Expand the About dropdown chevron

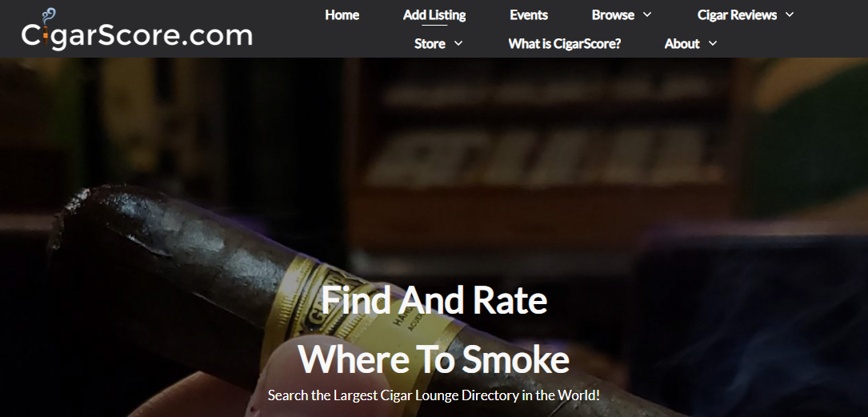(x=713, y=44)
